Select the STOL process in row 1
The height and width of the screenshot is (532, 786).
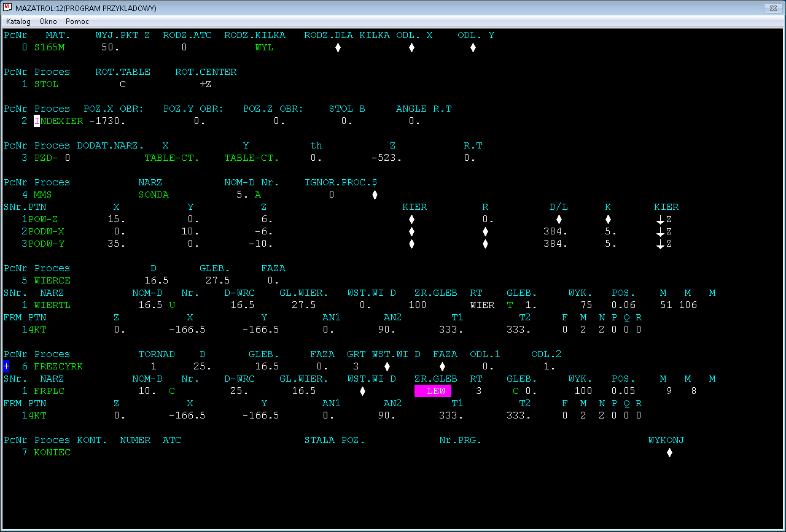(46, 84)
